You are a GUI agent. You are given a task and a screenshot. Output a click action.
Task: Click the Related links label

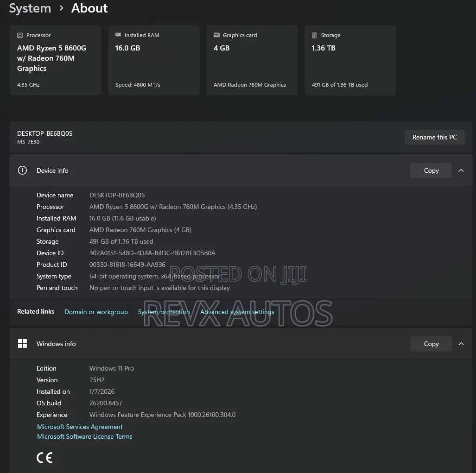(x=36, y=312)
